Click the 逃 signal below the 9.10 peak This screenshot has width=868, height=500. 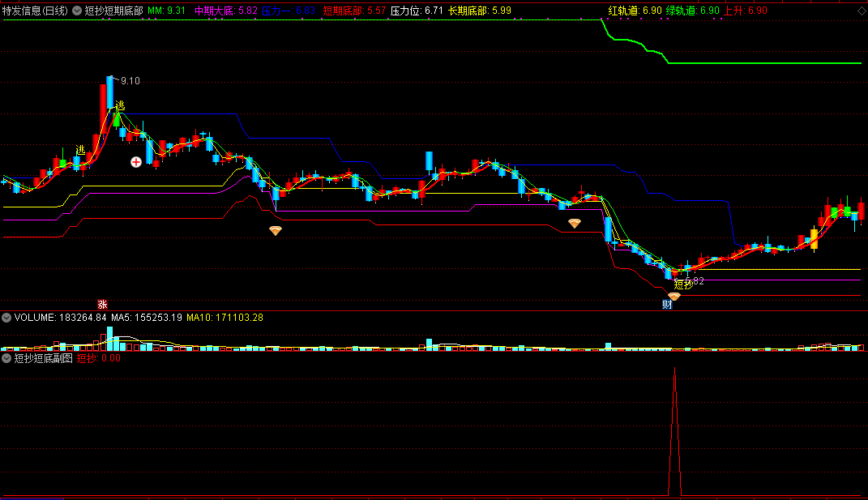[120, 105]
